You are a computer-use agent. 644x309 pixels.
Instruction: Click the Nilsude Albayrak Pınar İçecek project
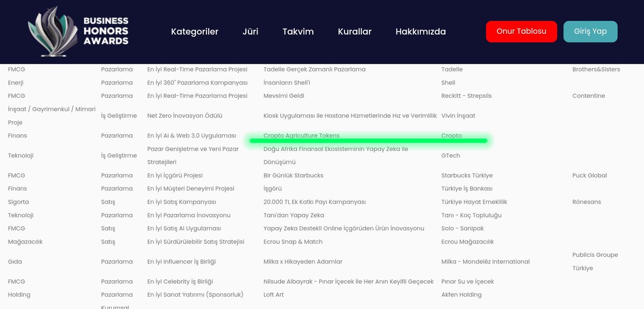point(348,282)
